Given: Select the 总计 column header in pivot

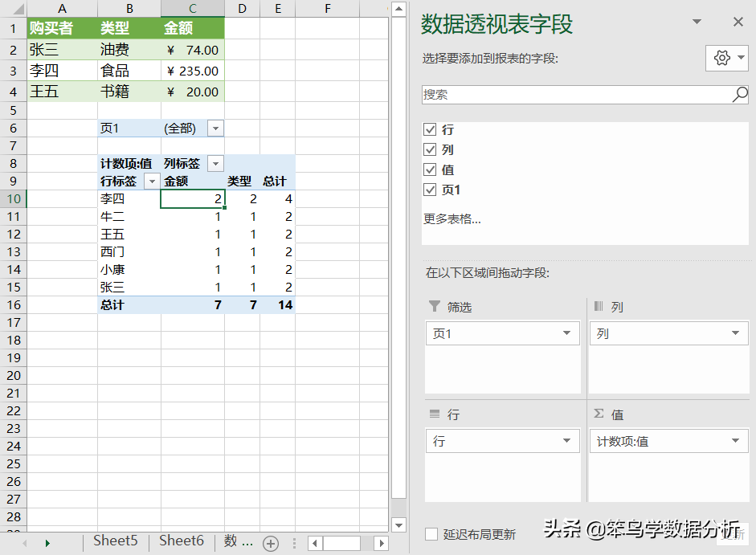Looking at the screenshot, I should click(x=277, y=182).
